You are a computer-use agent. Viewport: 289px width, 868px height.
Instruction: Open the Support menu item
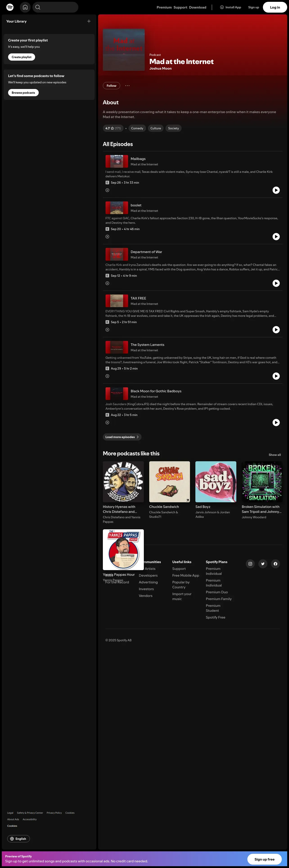pos(180,7)
